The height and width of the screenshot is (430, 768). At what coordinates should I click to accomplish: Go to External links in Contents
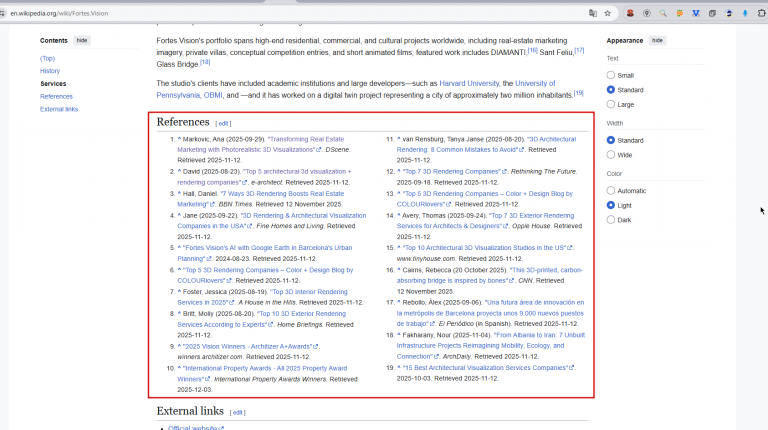[59, 109]
